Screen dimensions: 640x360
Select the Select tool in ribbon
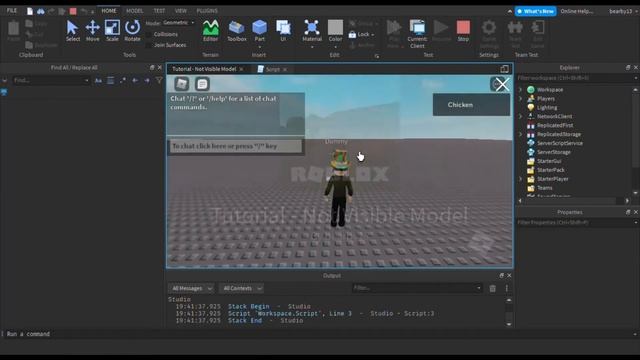[x=73, y=31]
